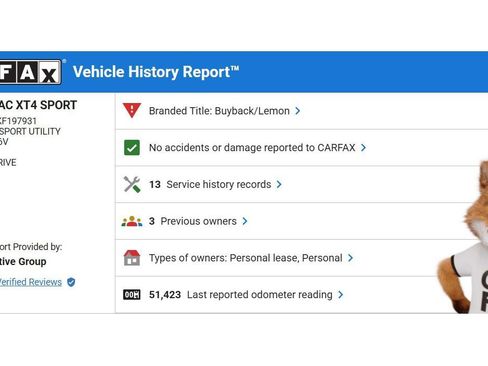
Task: Expand chevron after Last reported odometer reading
Action: click(x=340, y=295)
